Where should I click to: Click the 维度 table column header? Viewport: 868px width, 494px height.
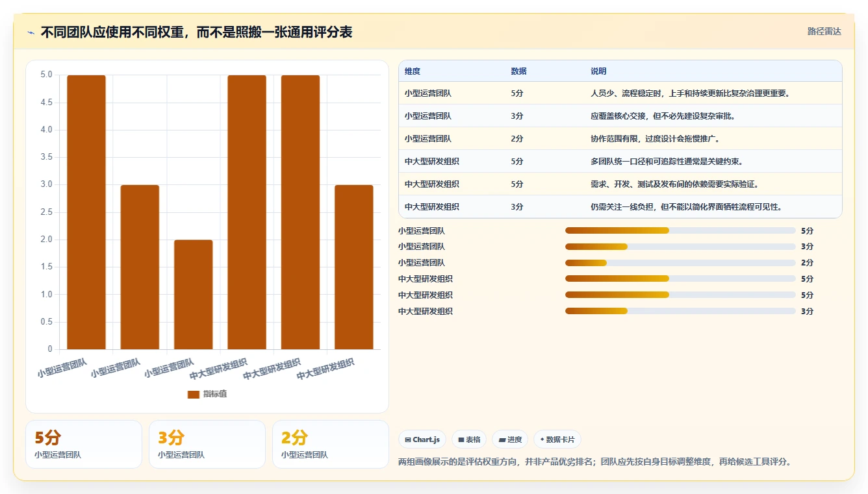pos(412,71)
